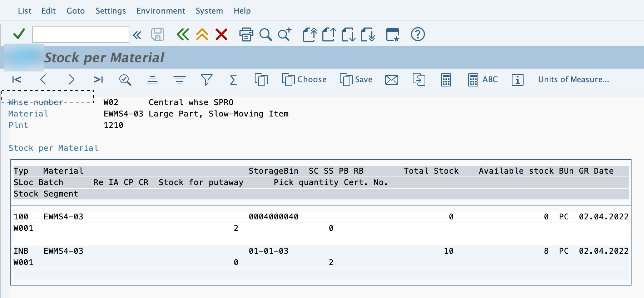Click Find Next magnifier-plus icon
This screenshot has height=298, width=644.
[285, 35]
